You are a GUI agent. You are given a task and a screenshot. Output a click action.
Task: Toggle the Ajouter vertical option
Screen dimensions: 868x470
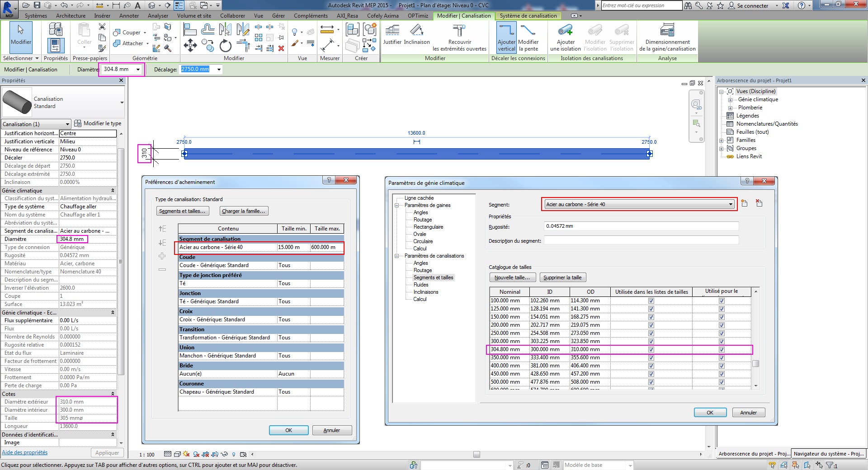click(x=506, y=37)
